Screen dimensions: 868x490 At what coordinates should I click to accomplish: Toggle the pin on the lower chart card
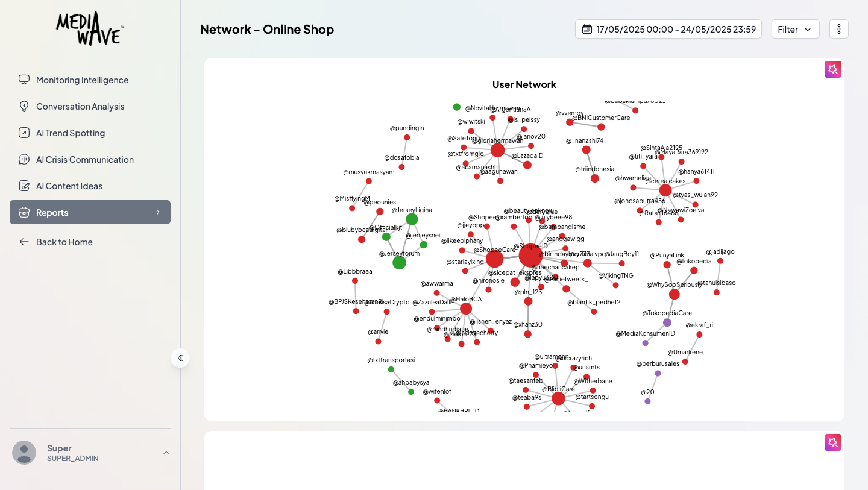[832, 442]
